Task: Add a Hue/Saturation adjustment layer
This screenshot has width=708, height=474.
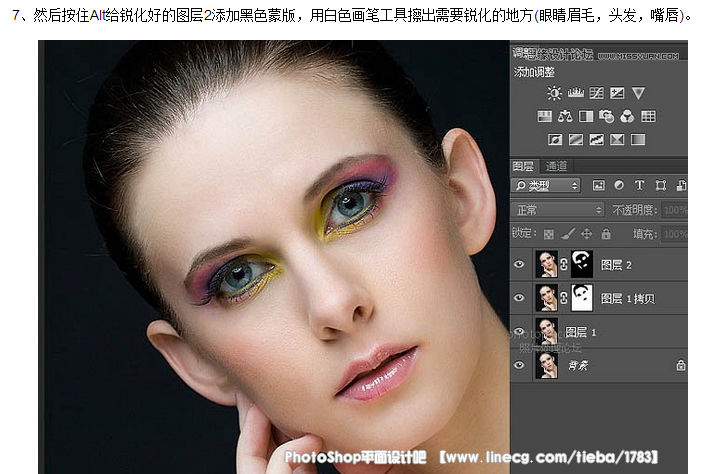Action: [545, 116]
